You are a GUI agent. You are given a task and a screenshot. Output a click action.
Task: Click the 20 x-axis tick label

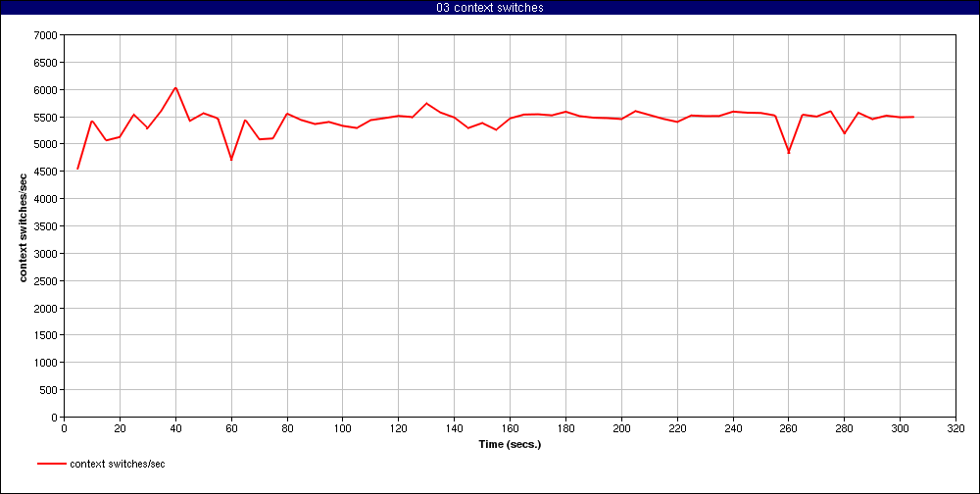120,428
